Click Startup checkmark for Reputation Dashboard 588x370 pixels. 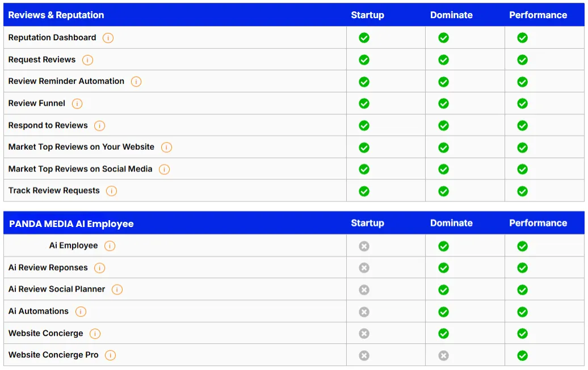tap(364, 38)
